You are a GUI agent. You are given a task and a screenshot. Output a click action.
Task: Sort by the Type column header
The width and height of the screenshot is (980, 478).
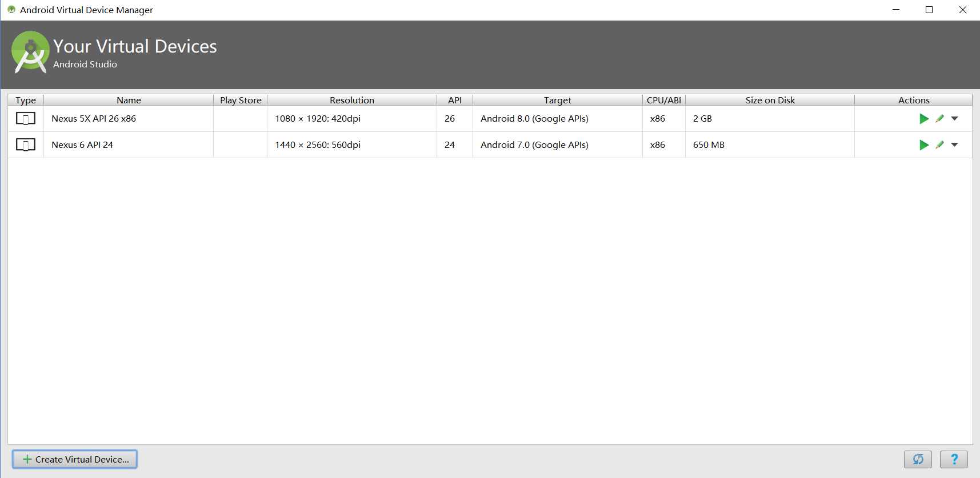[x=26, y=100]
